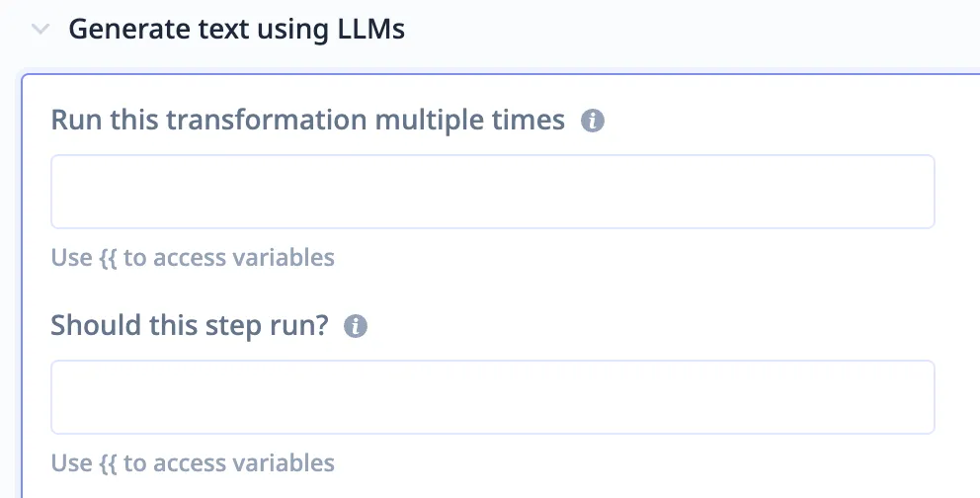Click the variables hint under the transformation field
980x498 pixels.
pyautogui.click(x=193, y=258)
